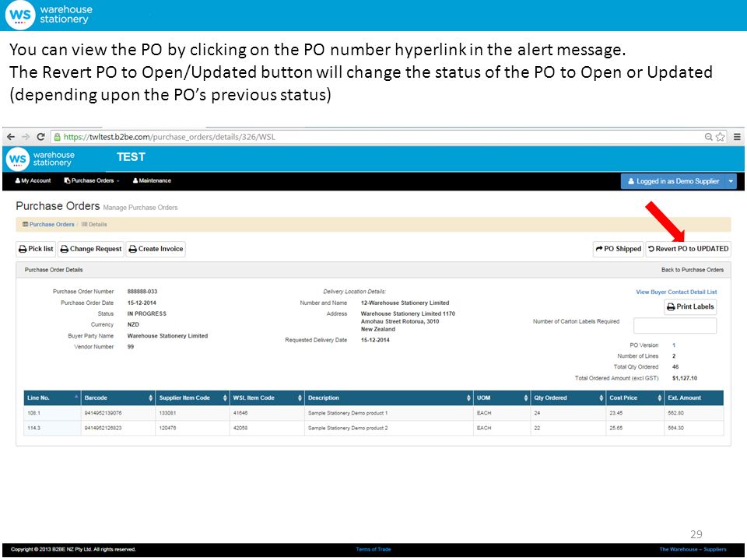
Task: Open The Warehouse – Suppliers footer link
Action: [693, 549]
